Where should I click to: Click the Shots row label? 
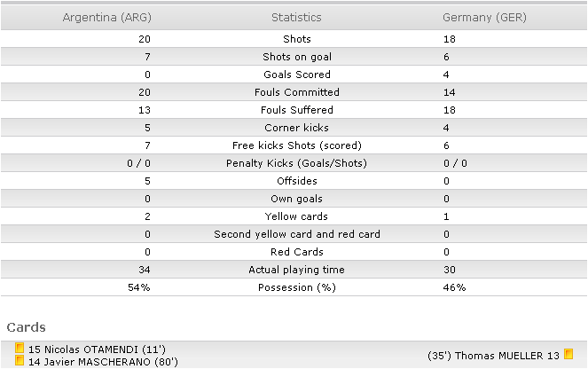point(297,39)
